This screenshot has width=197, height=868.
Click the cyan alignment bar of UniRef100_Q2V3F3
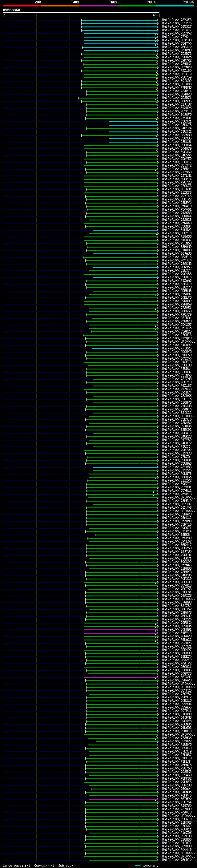119,20
